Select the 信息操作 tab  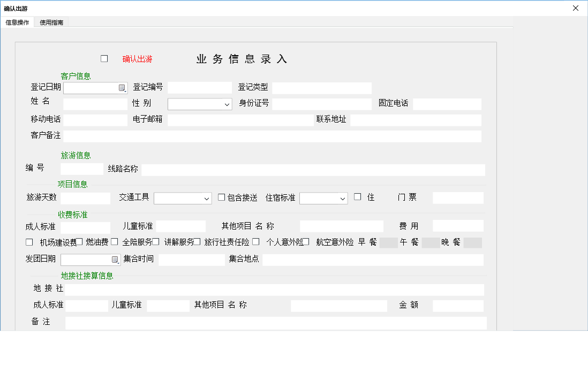[x=17, y=22]
